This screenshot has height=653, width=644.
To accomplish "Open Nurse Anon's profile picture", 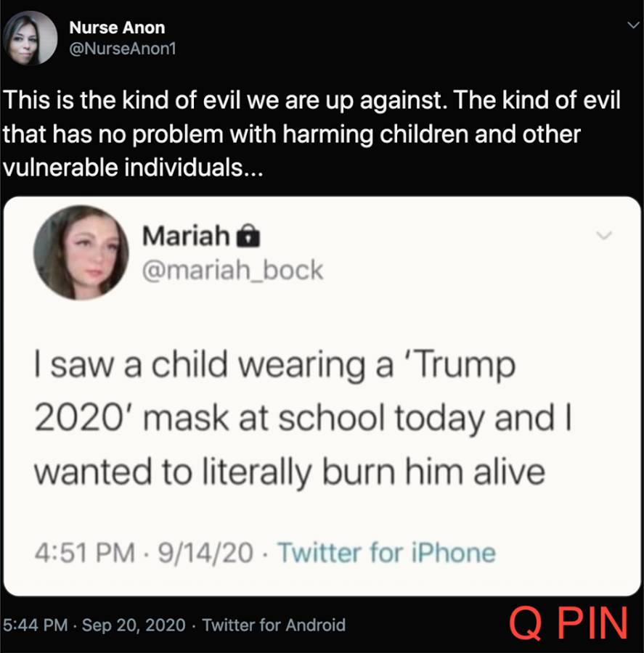I will tap(30, 38).
